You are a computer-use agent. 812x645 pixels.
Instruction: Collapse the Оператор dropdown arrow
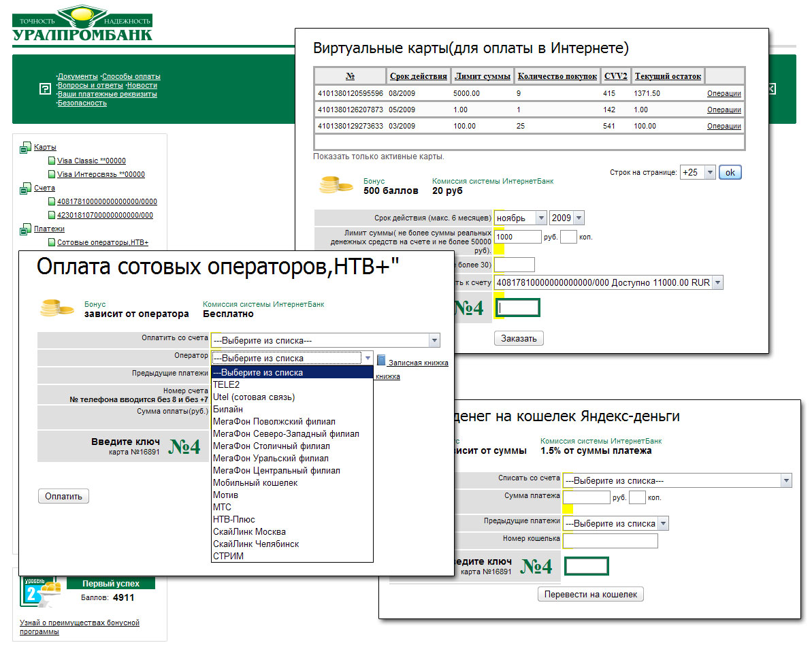click(367, 358)
